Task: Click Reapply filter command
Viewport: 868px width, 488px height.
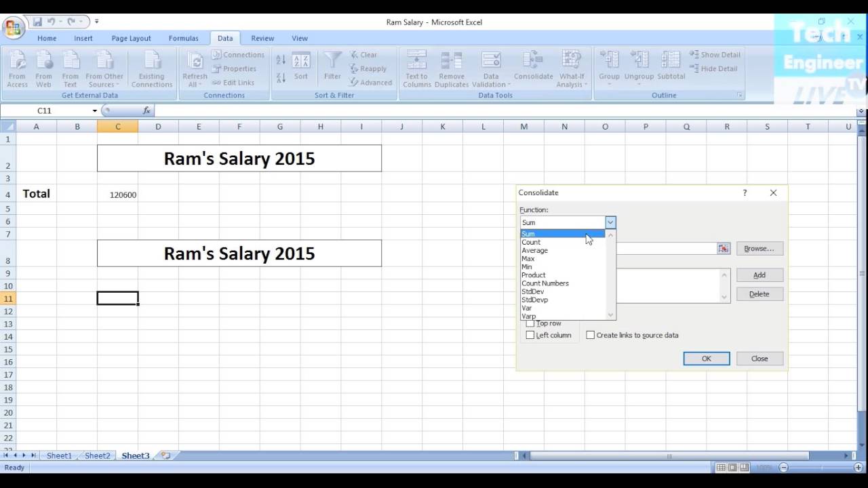Action: pyautogui.click(x=368, y=68)
